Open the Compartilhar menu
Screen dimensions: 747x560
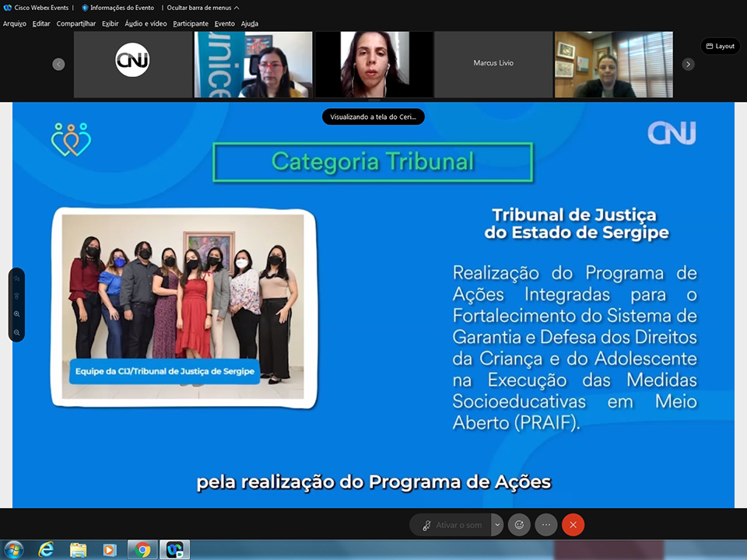click(x=75, y=23)
